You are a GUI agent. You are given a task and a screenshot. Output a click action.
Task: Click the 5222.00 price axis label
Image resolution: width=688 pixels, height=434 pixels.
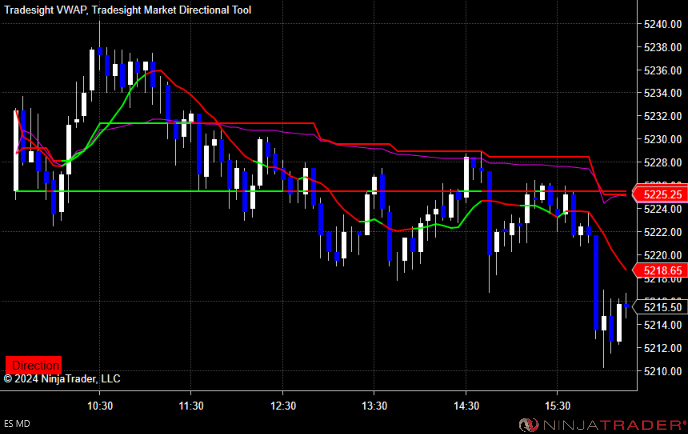point(663,232)
